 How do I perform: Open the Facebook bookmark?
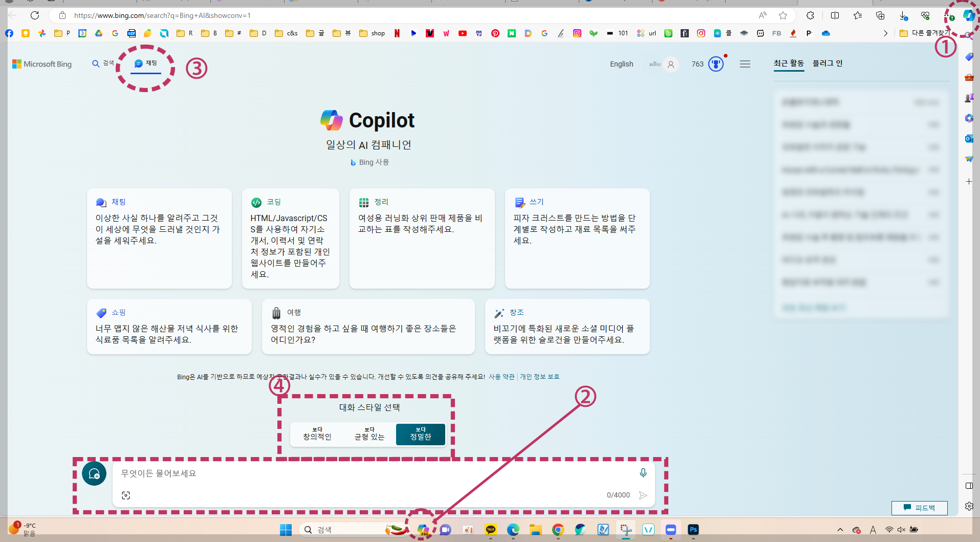click(9, 33)
